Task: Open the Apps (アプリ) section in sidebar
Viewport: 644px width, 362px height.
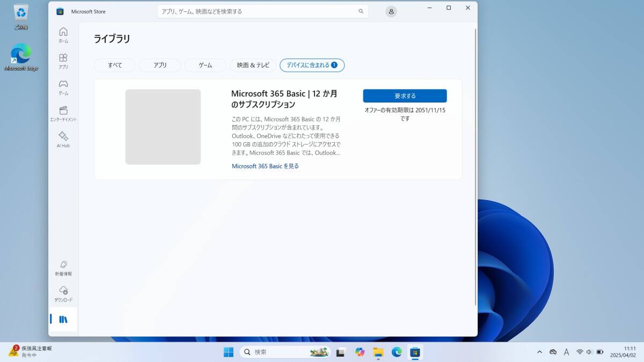Action: pyautogui.click(x=63, y=61)
